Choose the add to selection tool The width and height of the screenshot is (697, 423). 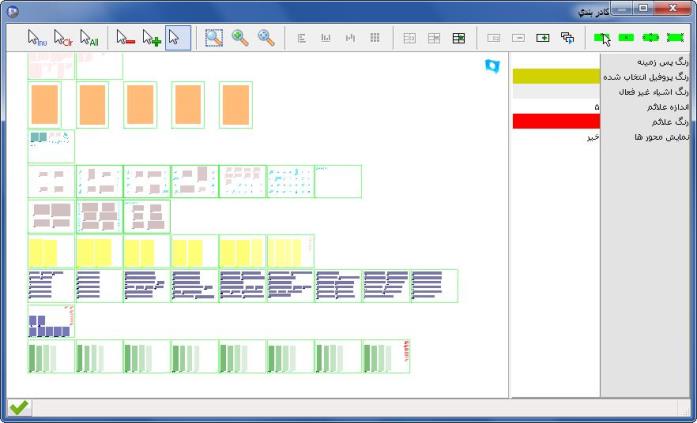point(151,38)
